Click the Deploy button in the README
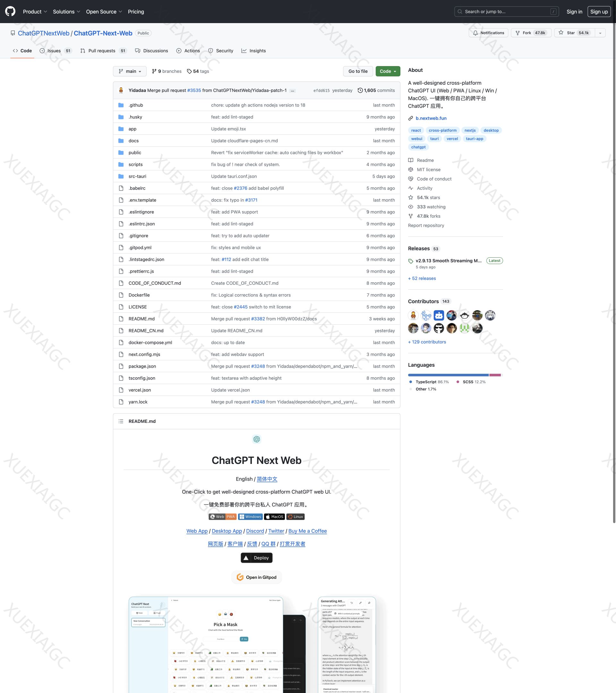Image resolution: width=616 pixels, height=693 pixels. coord(257,557)
